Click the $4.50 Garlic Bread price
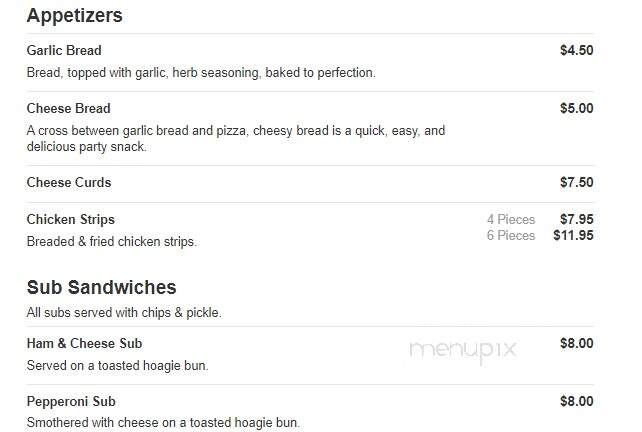642x432 pixels. (576, 50)
